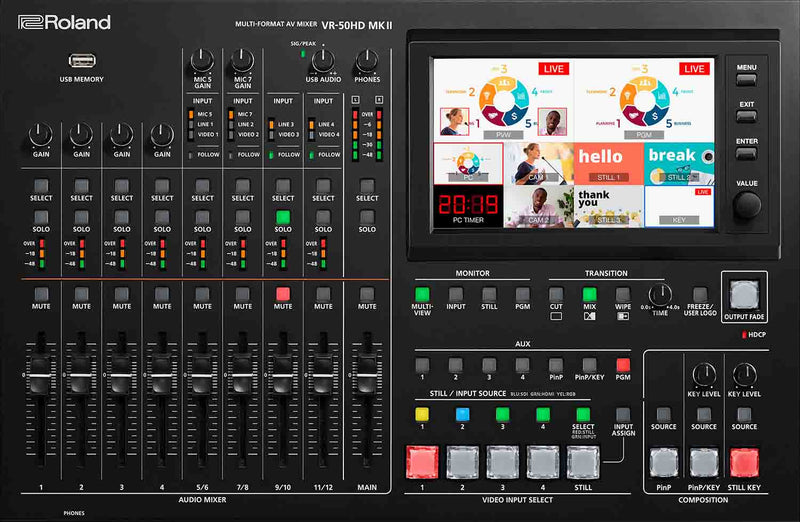Disable the lit SOLO on channel 9/10
This screenshot has height=522, width=800.
coord(283,217)
